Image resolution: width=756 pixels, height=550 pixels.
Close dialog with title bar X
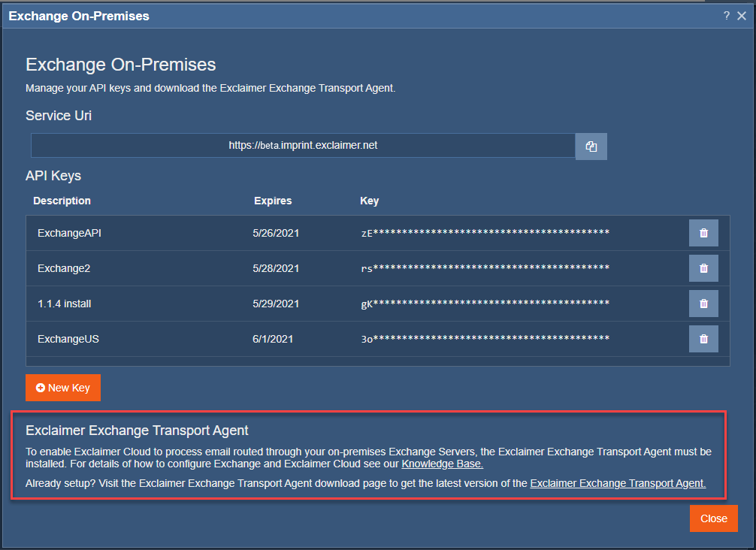(742, 16)
